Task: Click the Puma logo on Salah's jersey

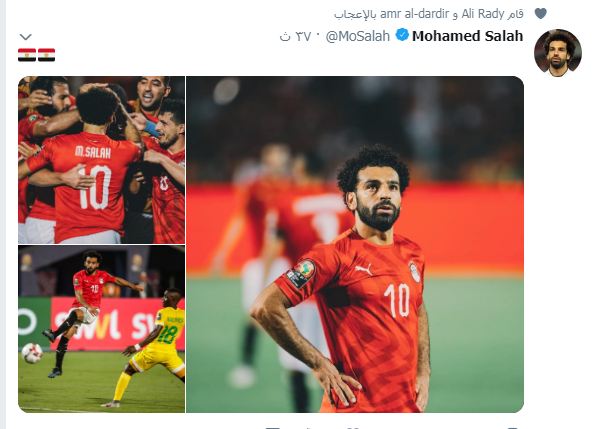Action: click(364, 269)
